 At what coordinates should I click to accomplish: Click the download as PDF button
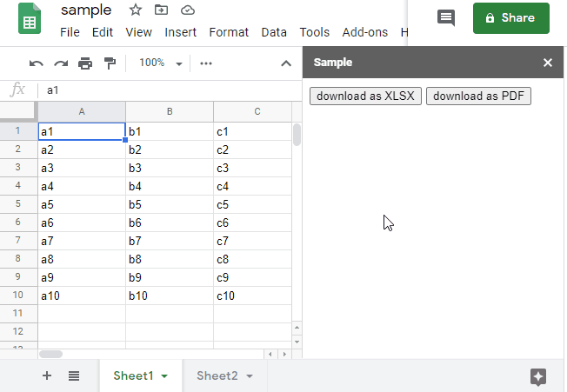478,96
